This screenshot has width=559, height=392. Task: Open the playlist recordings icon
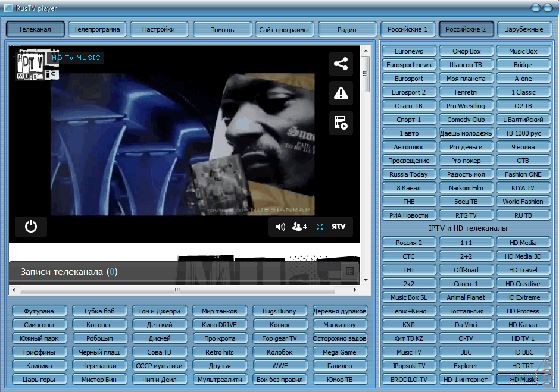click(341, 123)
